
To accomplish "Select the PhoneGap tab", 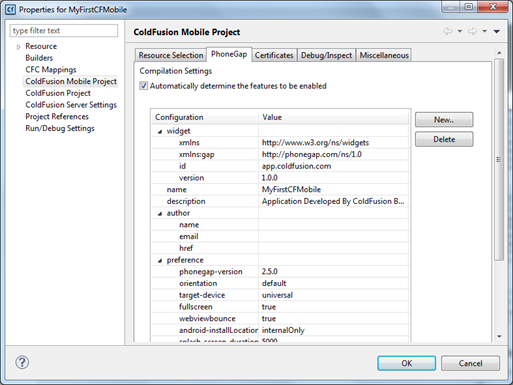I will click(229, 54).
